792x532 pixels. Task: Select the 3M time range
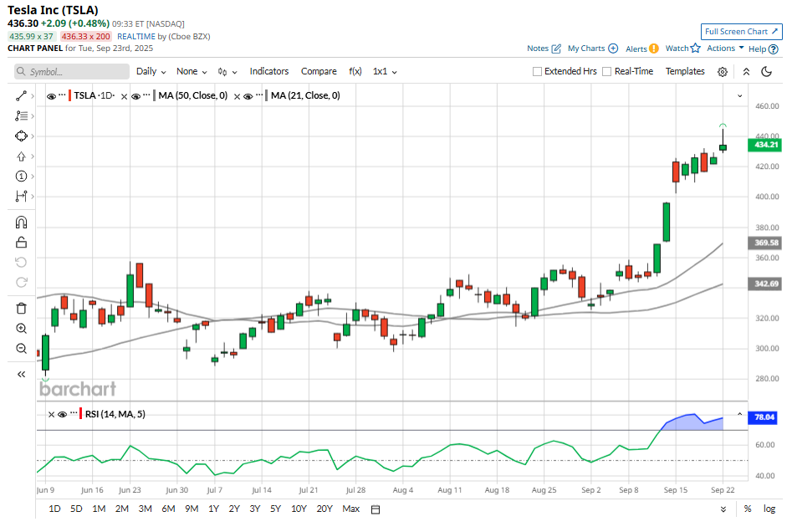coord(145,509)
